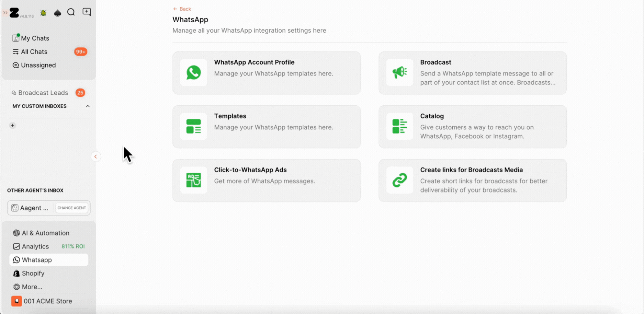Click the My Chats icon

(x=16, y=38)
